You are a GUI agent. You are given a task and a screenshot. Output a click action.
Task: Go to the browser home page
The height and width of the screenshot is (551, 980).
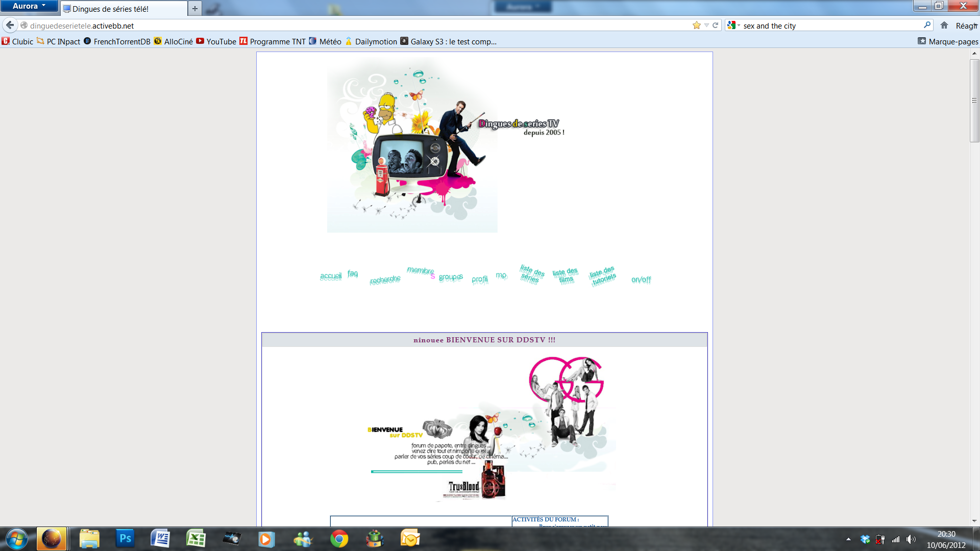pyautogui.click(x=944, y=26)
